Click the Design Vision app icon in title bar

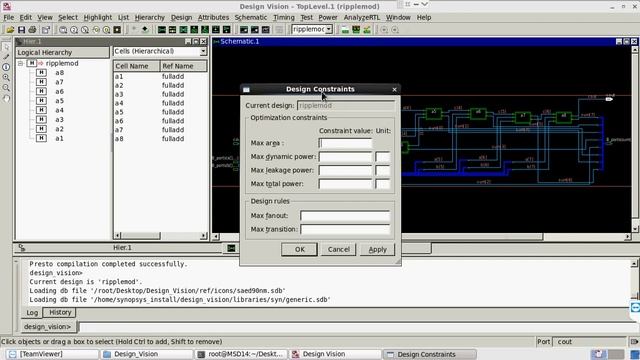[6, 6]
